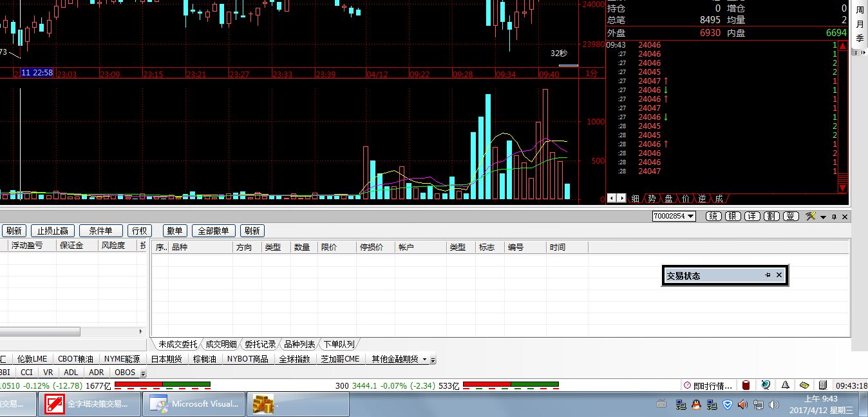
Task: Pin the 交易状态 floating panel
Action: [x=768, y=275]
